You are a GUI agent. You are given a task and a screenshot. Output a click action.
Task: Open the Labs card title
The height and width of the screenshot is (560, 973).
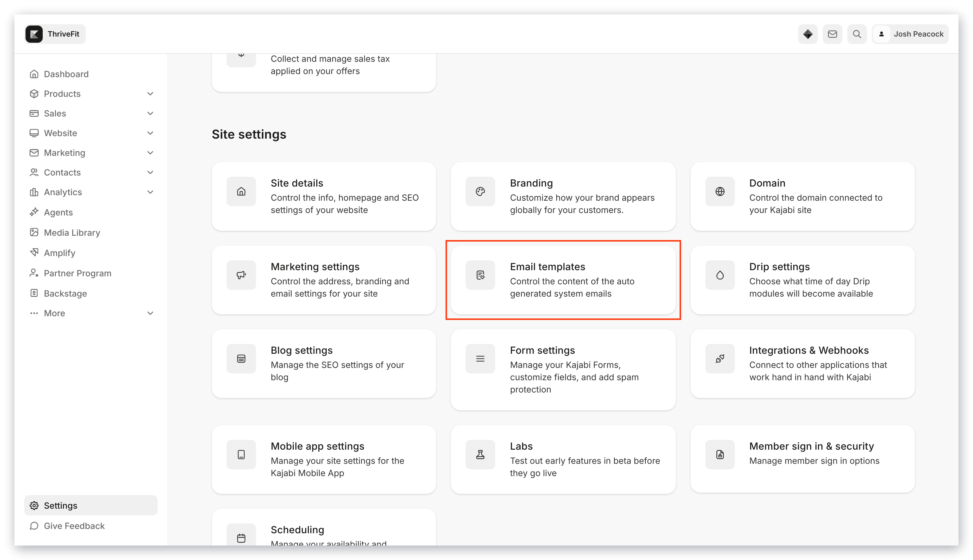(521, 446)
